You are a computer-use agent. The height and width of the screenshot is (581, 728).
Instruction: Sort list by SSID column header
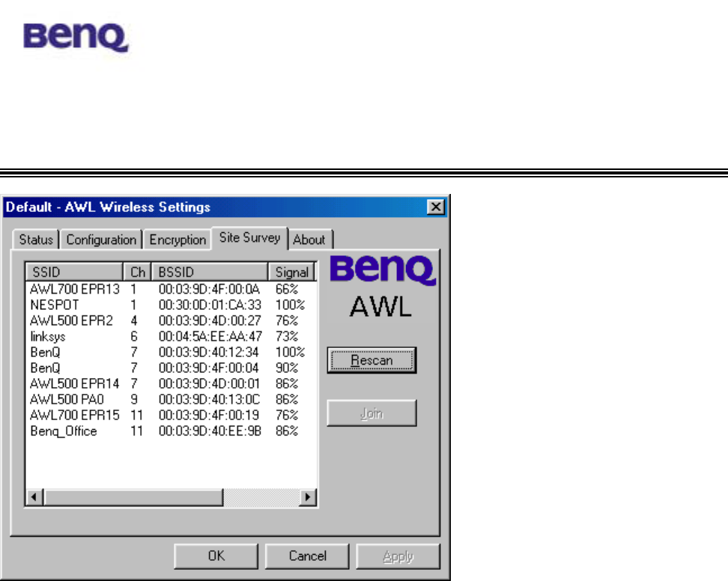(74, 272)
